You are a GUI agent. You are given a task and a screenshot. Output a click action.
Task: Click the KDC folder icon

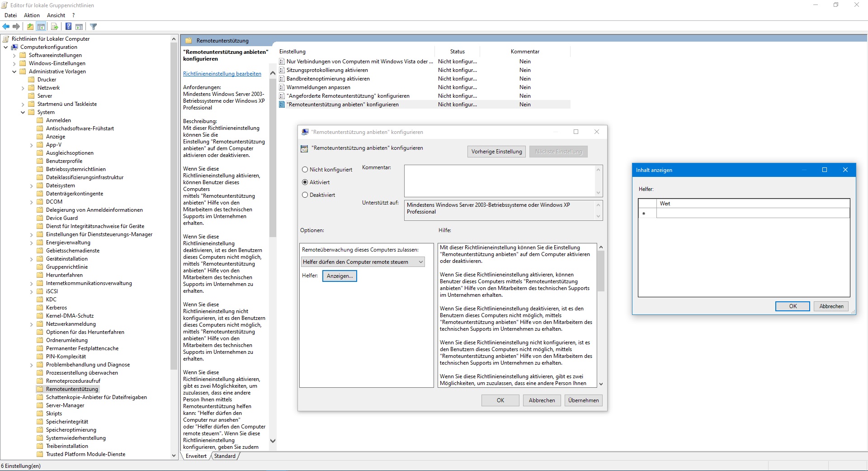click(x=40, y=300)
